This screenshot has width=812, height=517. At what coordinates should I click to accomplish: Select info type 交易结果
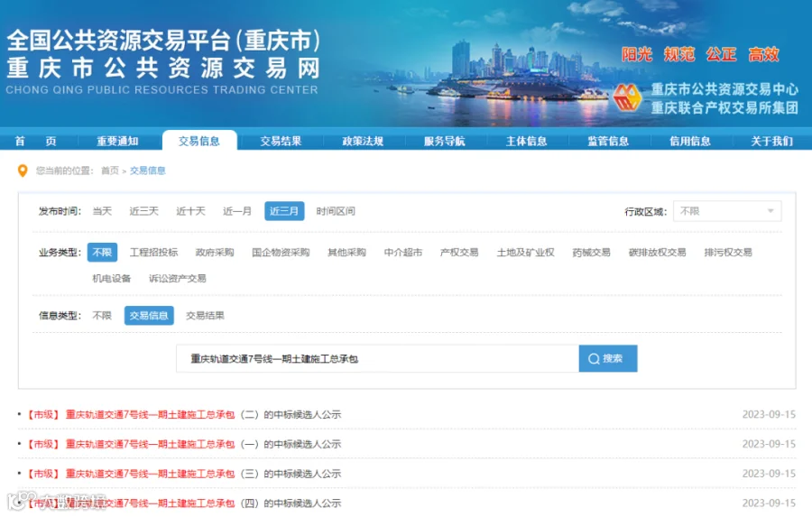click(x=205, y=316)
